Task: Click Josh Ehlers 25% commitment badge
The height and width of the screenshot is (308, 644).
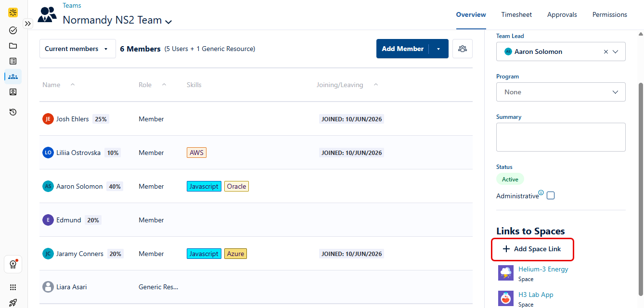Action: [x=101, y=119]
